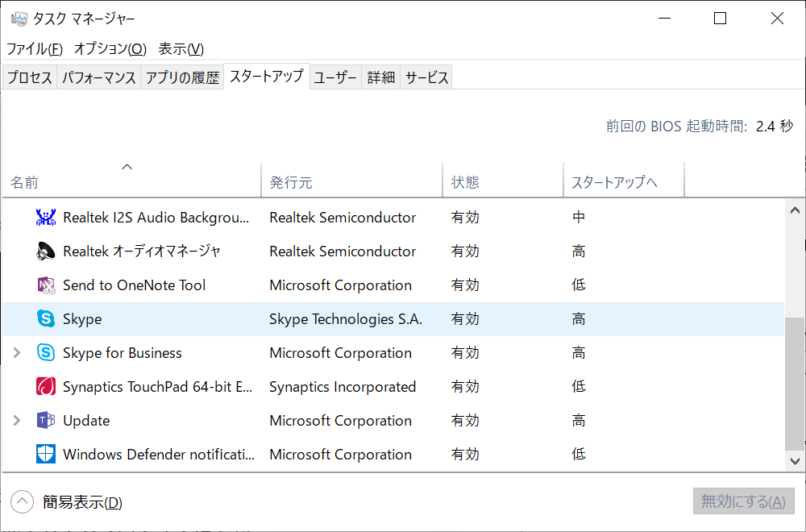Viewport: 806px width, 532px height.
Task: Click the Teams Update icon
Action: pos(46,421)
